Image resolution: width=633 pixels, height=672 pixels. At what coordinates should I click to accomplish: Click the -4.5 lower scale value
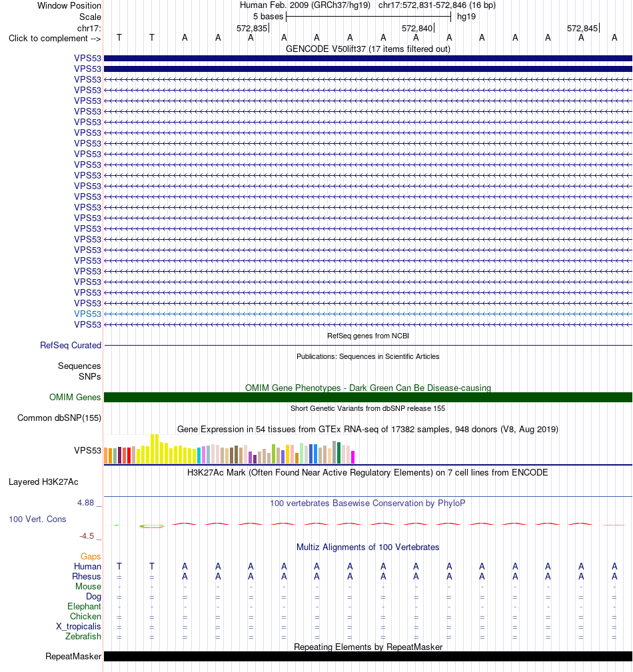click(x=87, y=535)
